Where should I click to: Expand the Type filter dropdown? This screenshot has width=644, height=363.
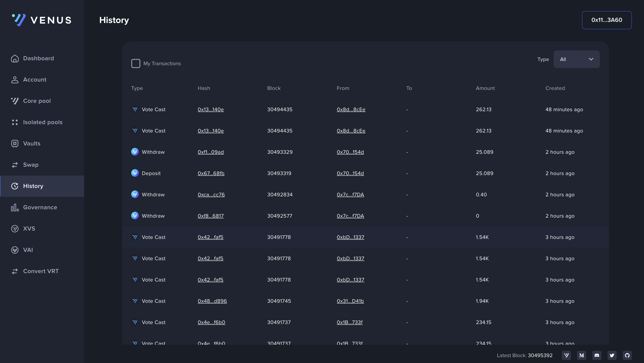coord(576,59)
